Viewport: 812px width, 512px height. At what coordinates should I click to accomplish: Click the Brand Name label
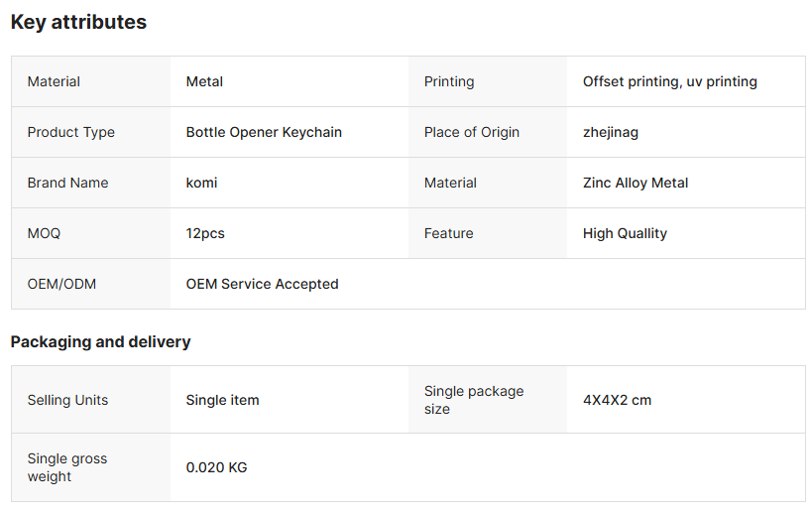point(68,183)
